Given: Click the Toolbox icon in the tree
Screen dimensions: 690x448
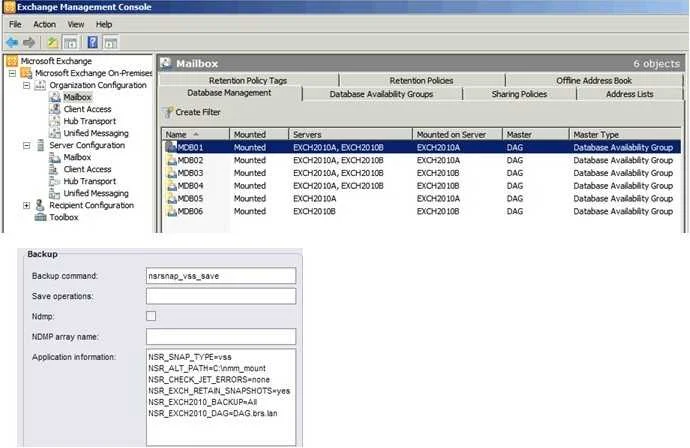Looking at the screenshot, I should [40, 217].
